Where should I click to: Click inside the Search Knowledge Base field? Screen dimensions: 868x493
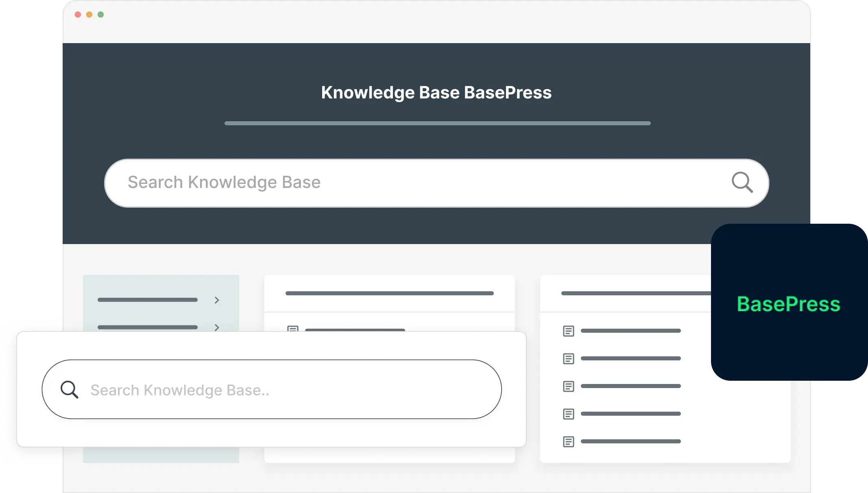pyautogui.click(x=366, y=183)
